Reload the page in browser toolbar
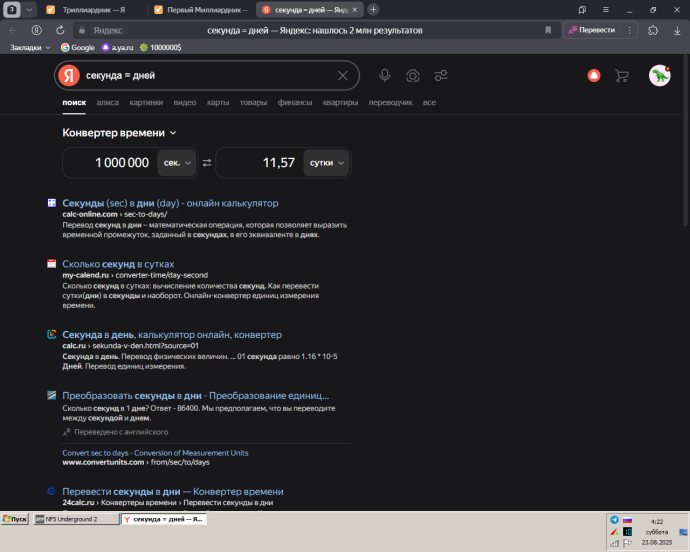This screenshot has height=552, width=690. (x=60, y=30)
